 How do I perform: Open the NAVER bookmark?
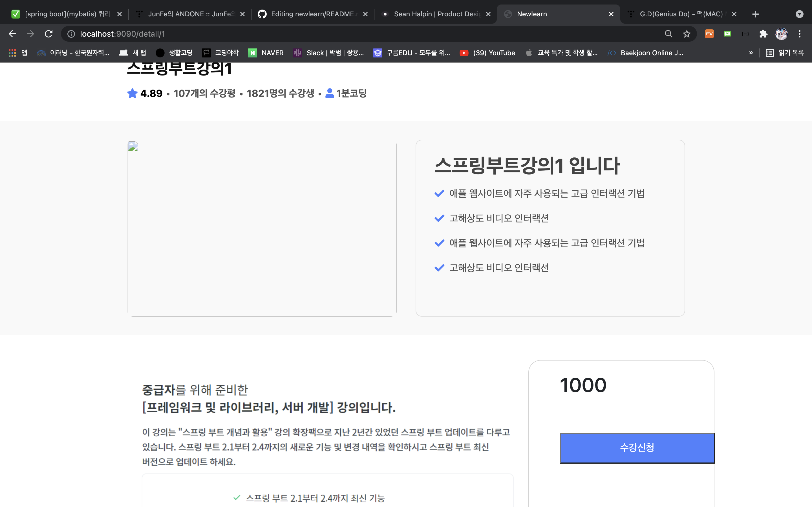tap(266, 53)
